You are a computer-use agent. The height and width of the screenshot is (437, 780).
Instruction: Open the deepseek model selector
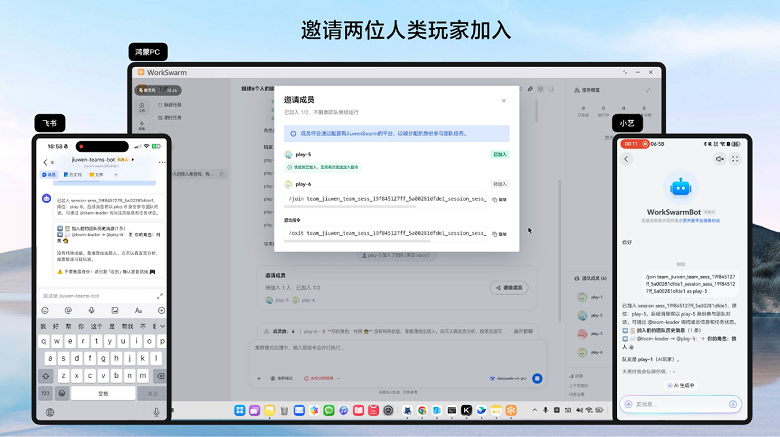pos(508,379)
